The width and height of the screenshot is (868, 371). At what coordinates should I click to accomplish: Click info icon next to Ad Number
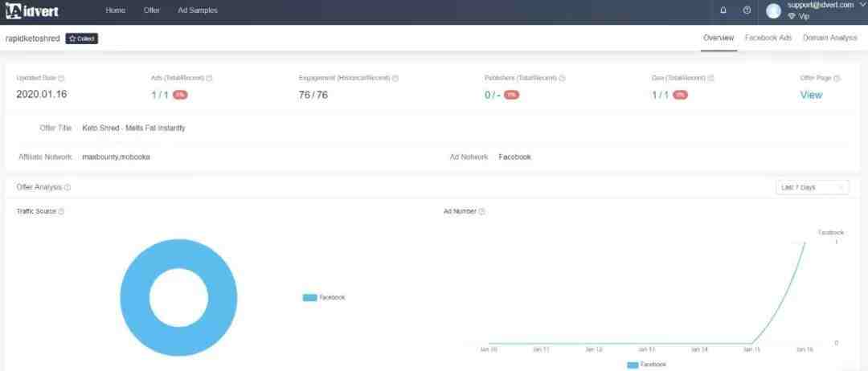coord(482,211)
